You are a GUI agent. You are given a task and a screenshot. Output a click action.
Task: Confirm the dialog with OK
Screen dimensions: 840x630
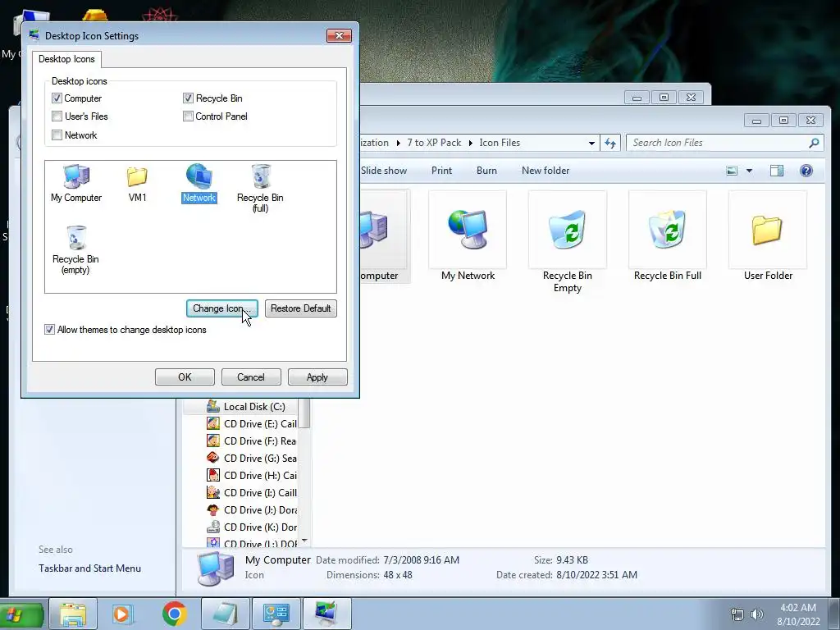click(185, 377)
